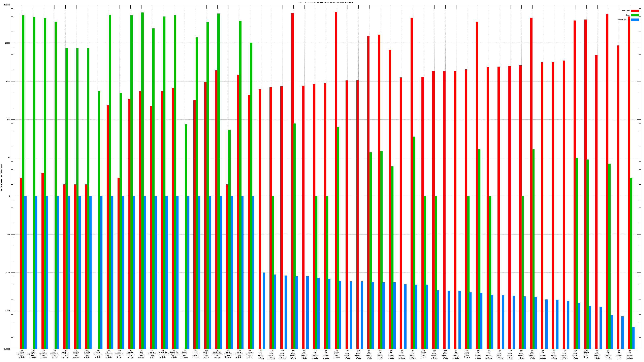Click red Not Spam bar above bl.spamcop.net
The width and height of the screenshot is (644, 362).
(108, 225)
